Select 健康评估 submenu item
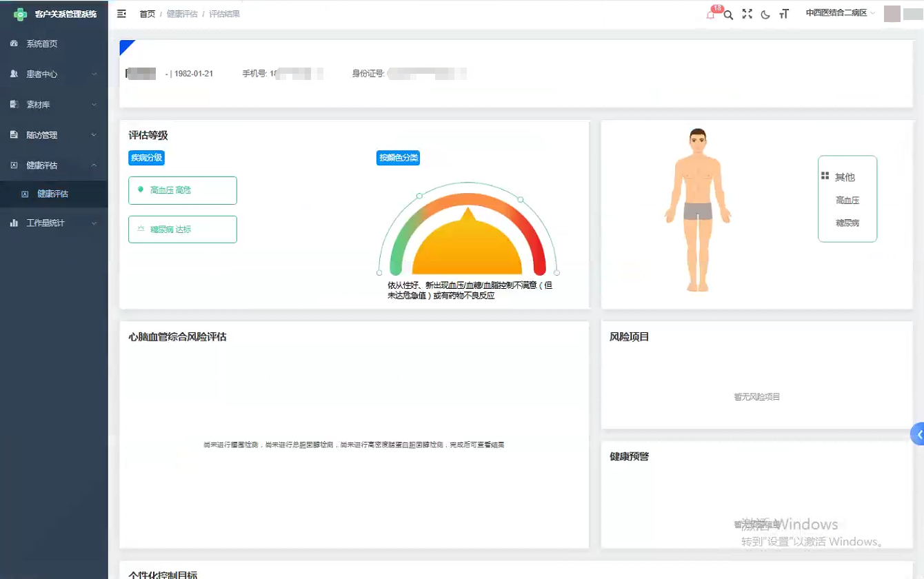The image size is (924, 579). (x=52, y=194)
